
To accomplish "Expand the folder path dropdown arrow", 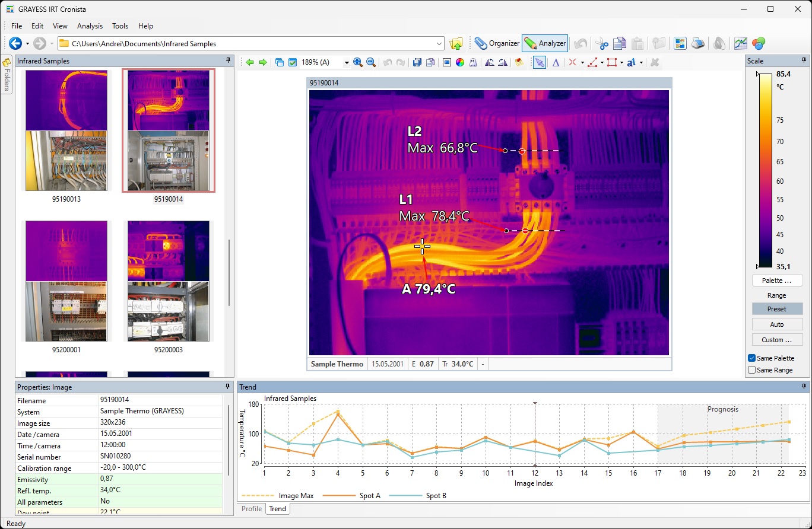I will pos(439,43).
